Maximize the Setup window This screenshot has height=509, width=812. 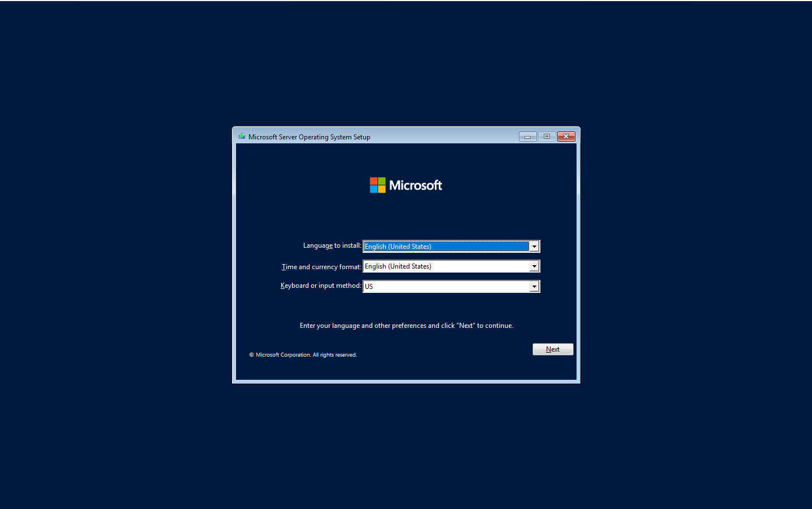[547, 137]
